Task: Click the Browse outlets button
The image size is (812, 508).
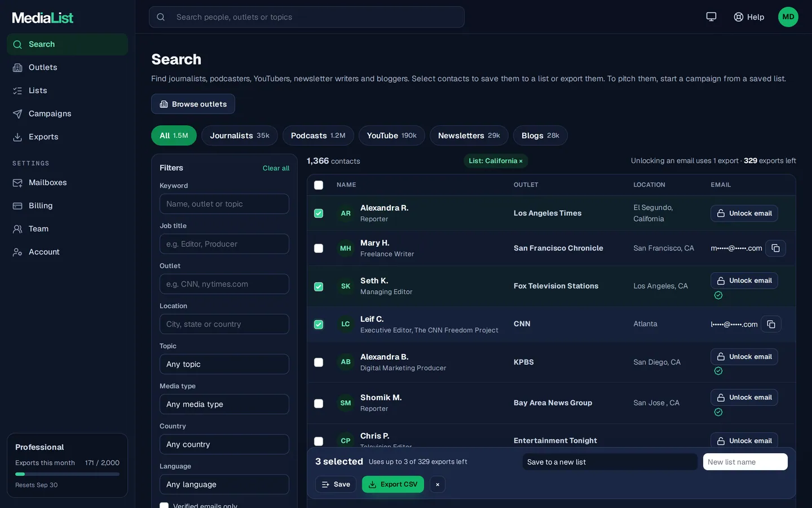Action: (x=193, y=104)
